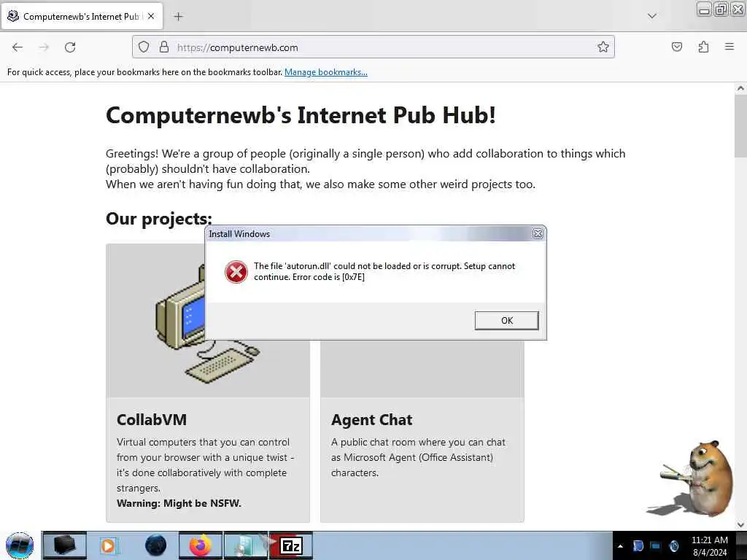
Task: Click the Warning: Might be NSFW. text
Action: pos(179,503)
